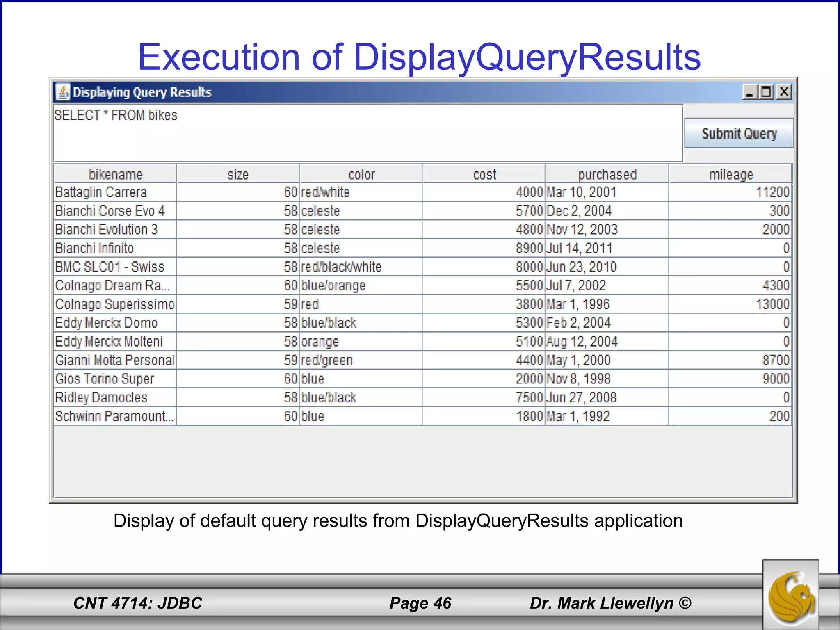Click the golden Pegasus logo on slide
Viewport: 840px width, 630px height.
coord(791,596)
